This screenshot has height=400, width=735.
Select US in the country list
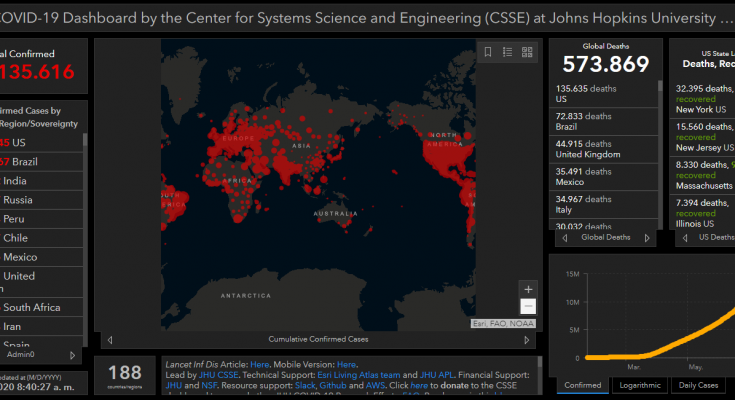point(41,143)
